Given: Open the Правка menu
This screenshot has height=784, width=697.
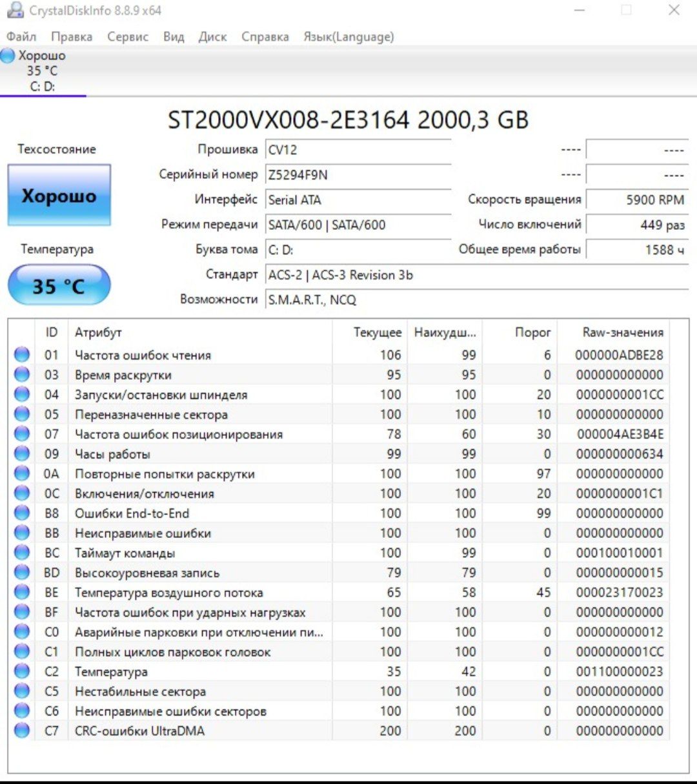Looking at the screenshot, I should point(72,37).
